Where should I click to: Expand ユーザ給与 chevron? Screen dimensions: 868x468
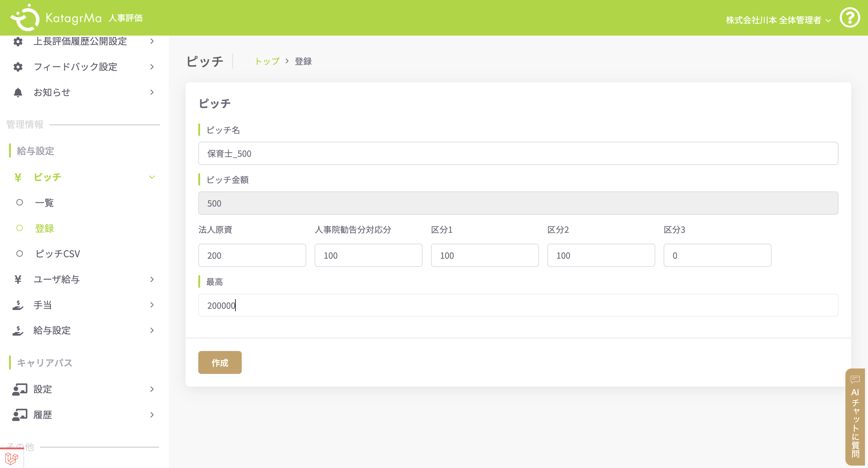click(152, 280)
